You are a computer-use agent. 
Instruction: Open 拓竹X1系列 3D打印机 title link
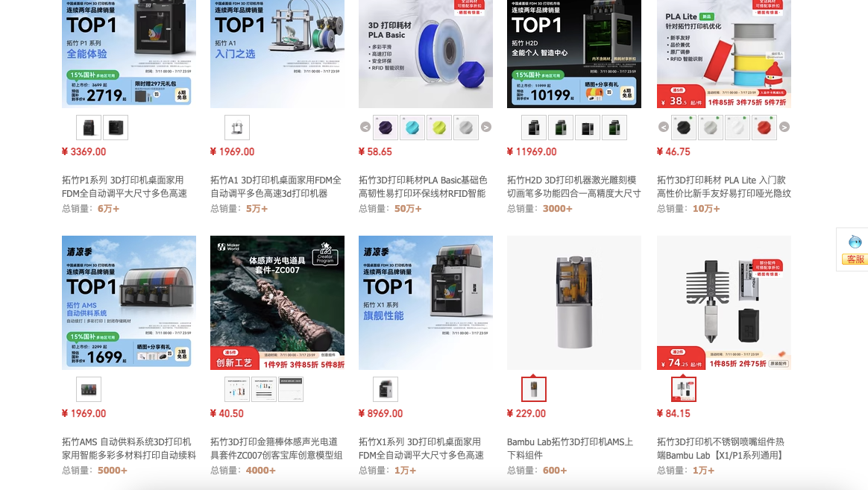[421, 448]
